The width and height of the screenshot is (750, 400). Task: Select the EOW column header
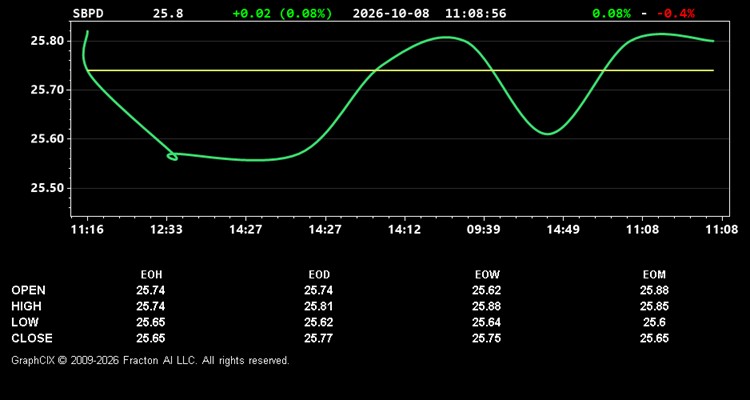(x=487, y=275)
